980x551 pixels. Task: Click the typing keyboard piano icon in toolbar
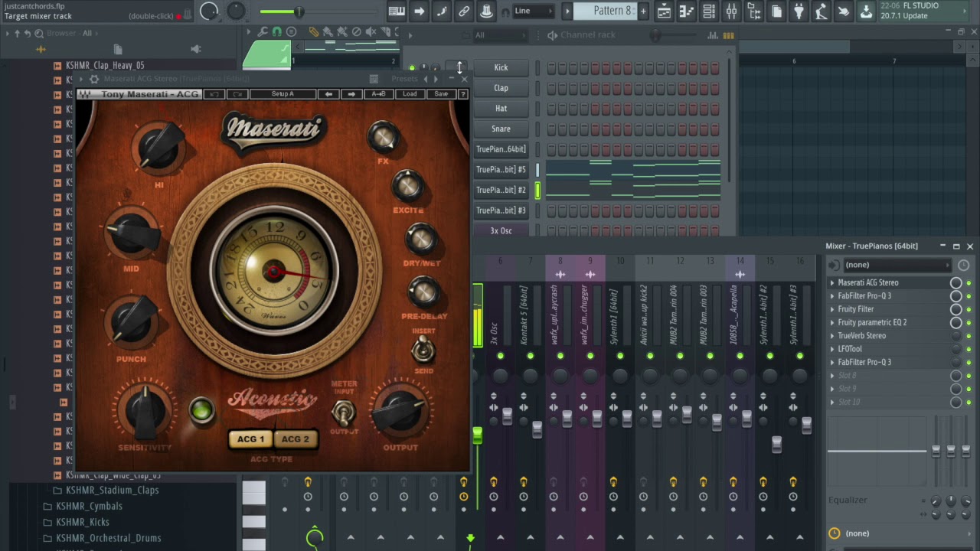pos(397,11)
